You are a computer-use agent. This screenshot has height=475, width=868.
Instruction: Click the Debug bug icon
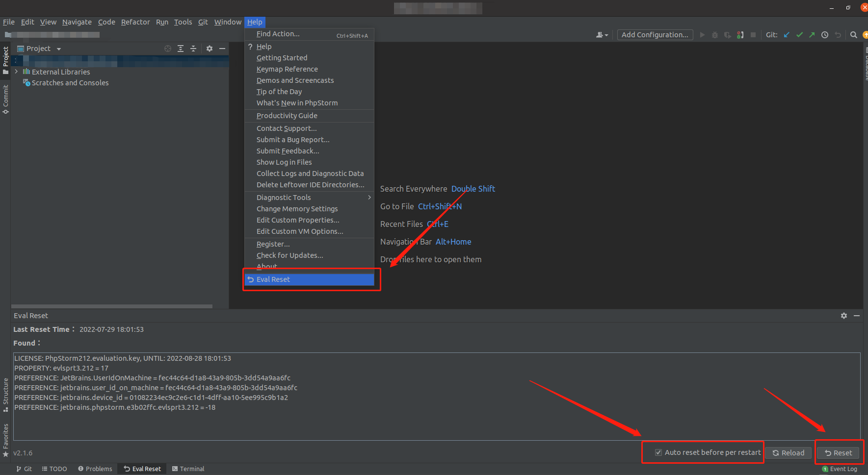click(715, 35)
